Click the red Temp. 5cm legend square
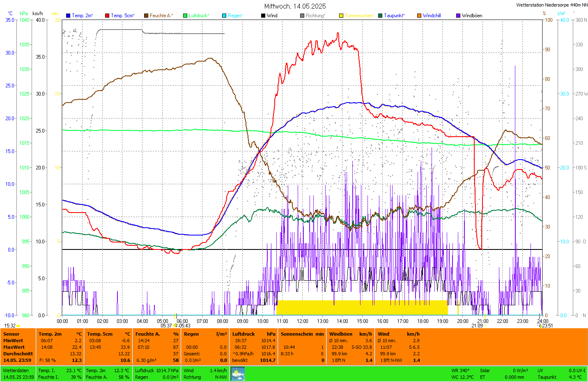This screenshot has width=588, height=382. pos(107,16)
